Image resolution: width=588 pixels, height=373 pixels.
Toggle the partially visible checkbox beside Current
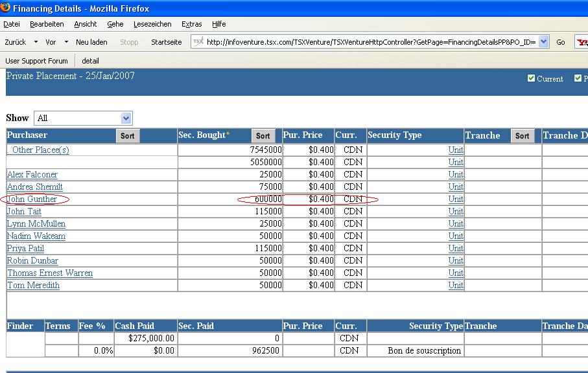tap(578, 78)
